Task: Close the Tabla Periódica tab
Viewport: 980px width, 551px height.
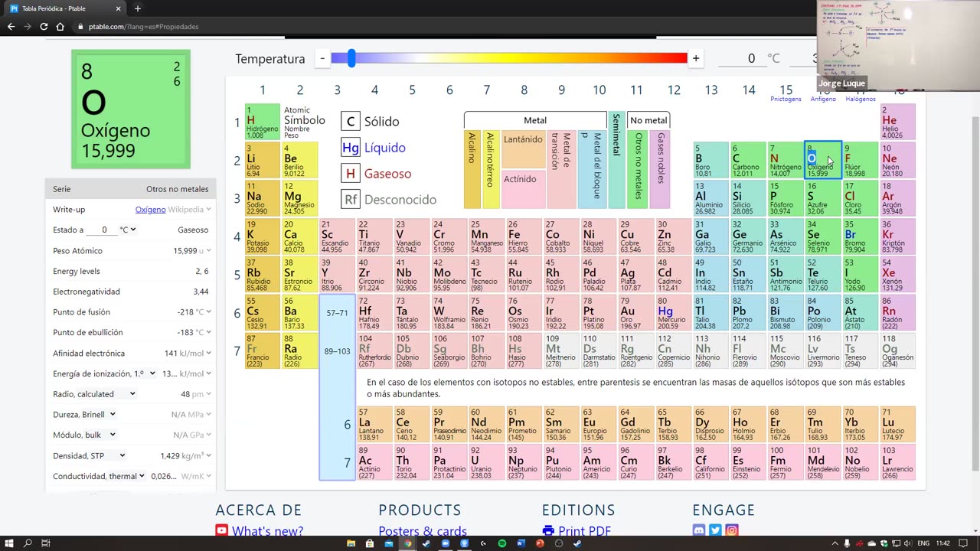Action: pos(118,8)
